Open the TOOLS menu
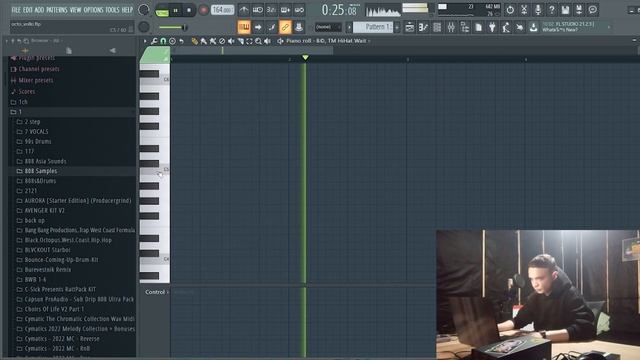Screen dimensions: 640x360 coord(113,10)
